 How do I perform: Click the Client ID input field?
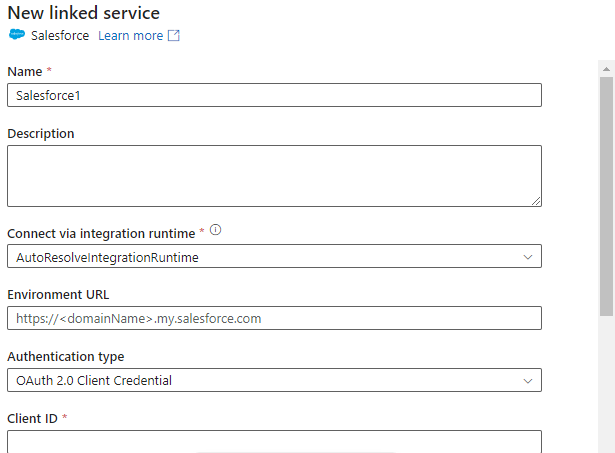tap(275, 442)
